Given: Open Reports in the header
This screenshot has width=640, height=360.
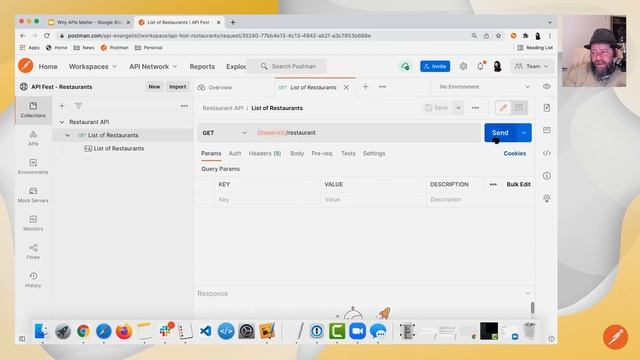Looking at the screenshot, I should tap(202, 66).
